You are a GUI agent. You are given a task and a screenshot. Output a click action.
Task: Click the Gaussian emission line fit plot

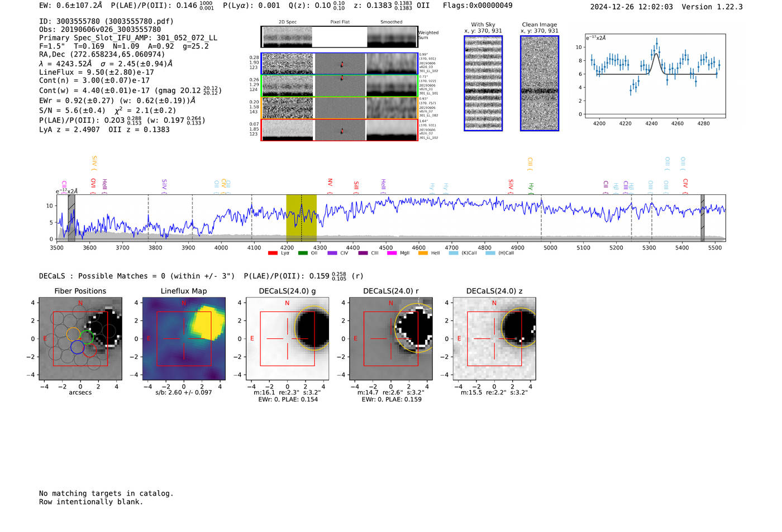(x=655, y=76)
